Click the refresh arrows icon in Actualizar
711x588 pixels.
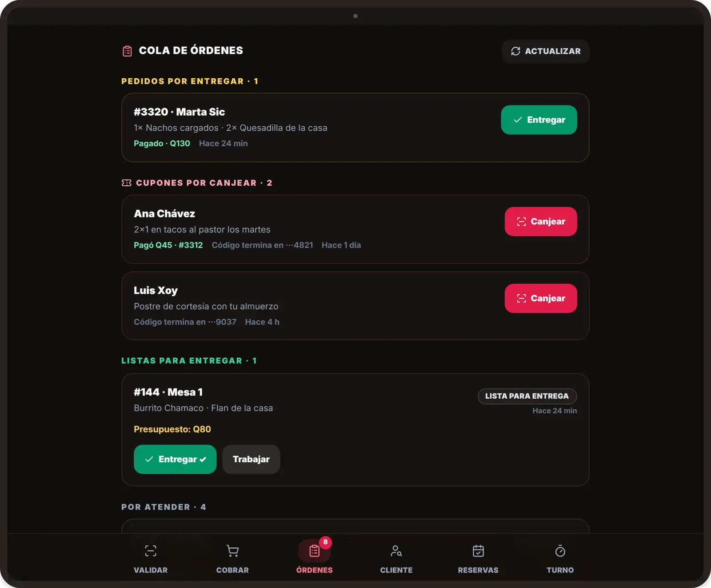[x=515, y=51]
